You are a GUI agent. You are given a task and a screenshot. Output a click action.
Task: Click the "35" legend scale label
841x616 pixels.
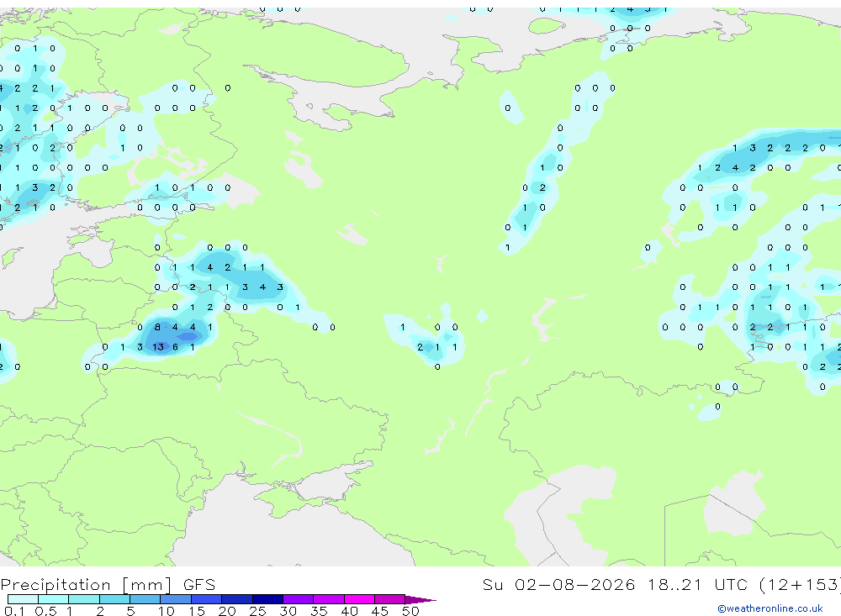click(319, 611)
